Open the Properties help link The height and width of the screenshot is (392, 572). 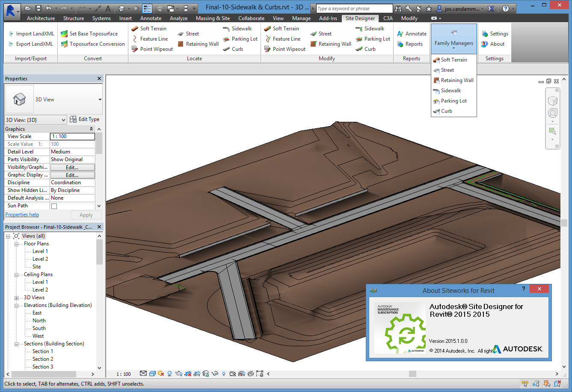coord(22,215)
